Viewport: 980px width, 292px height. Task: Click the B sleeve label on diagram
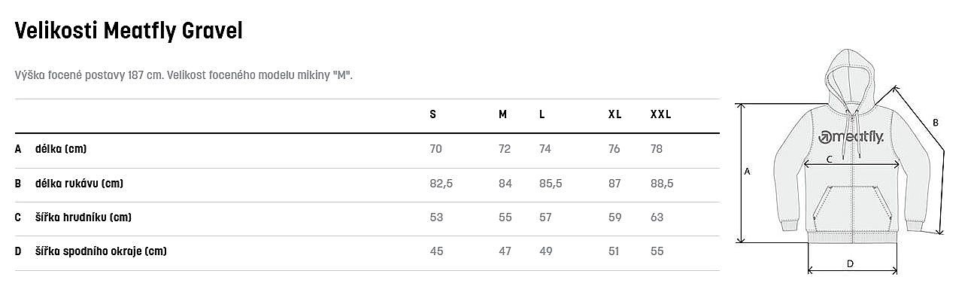click(x=936, y=122)
